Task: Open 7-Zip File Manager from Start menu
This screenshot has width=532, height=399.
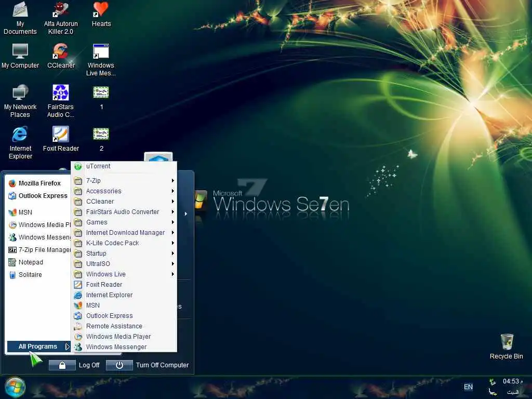Action: [x=39, y=250]
